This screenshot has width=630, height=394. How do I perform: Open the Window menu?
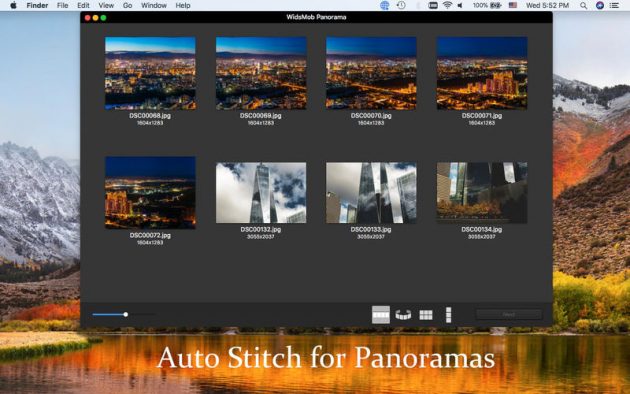[x=153, y=6]
